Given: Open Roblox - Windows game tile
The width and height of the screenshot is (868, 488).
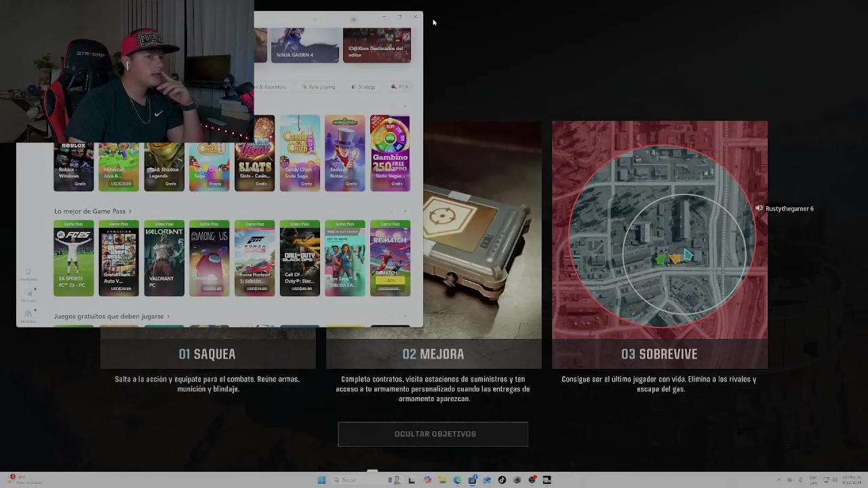Looking at the screenshot, I should pos(73,167).
